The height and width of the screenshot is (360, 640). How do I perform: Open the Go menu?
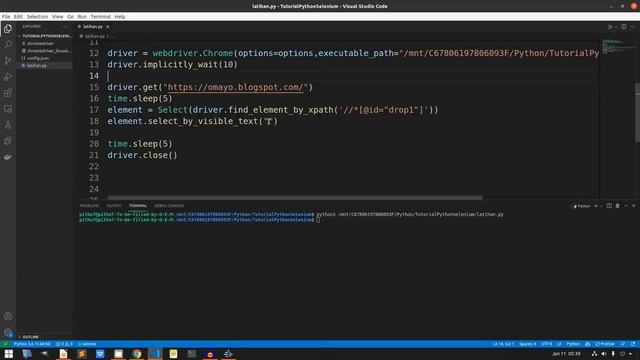coord(71,17)
